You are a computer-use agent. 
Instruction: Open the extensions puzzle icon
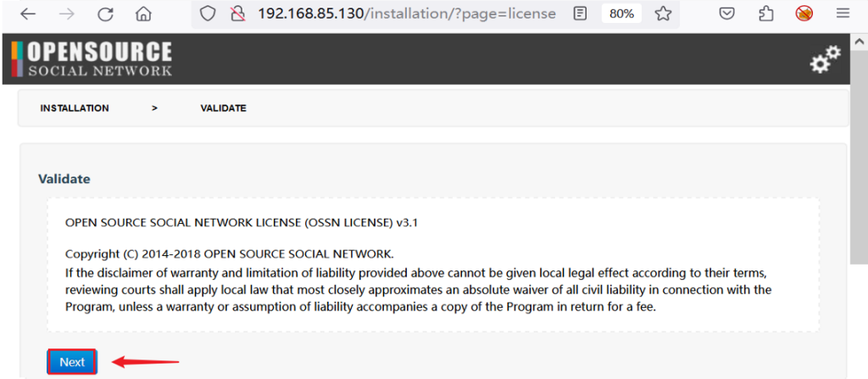click(766, 14)
